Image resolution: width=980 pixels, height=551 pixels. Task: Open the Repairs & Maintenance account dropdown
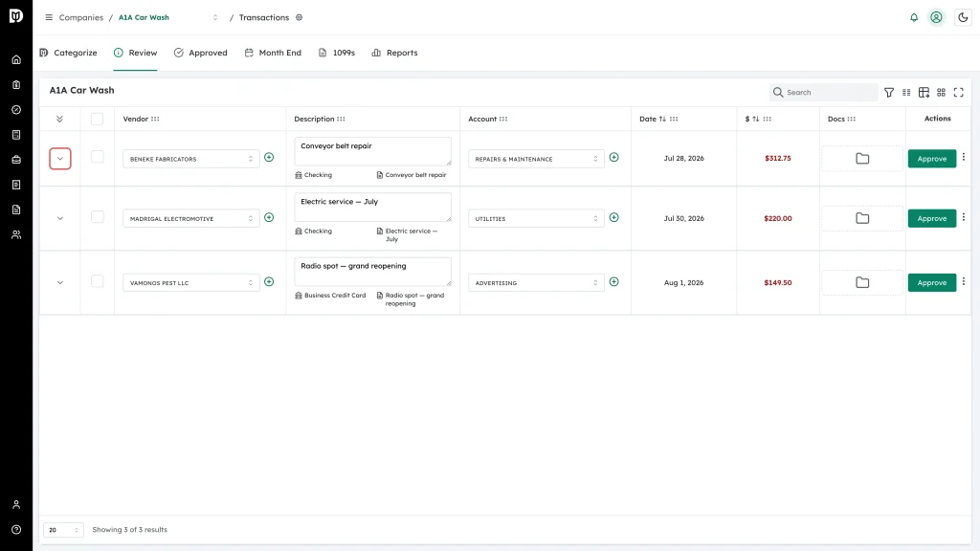(x=536, y=159)
